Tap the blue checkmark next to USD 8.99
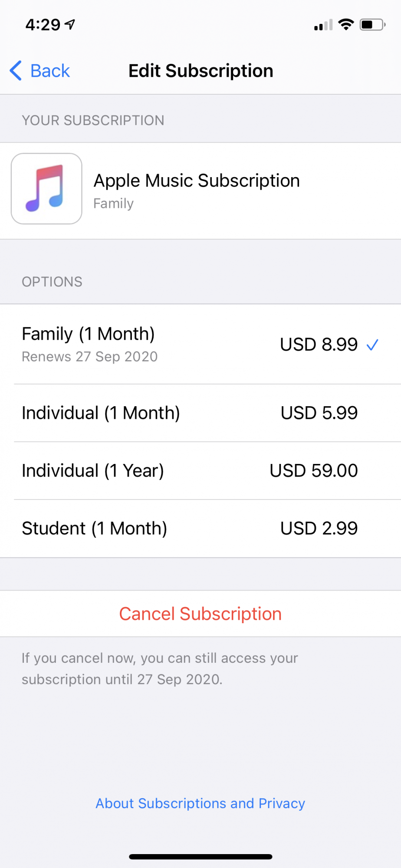The height and width of the screenshot is (868, 401). click(372, 345)
